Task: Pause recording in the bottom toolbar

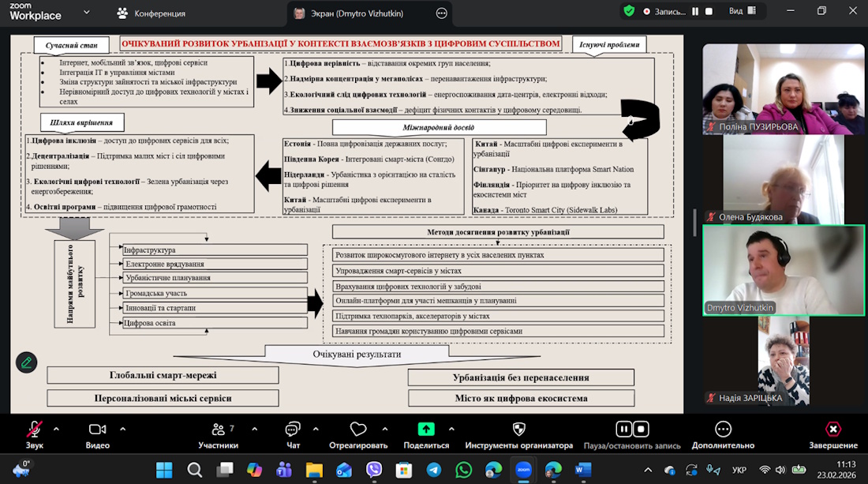Action: pyautogui.click(x=623, y=429)
